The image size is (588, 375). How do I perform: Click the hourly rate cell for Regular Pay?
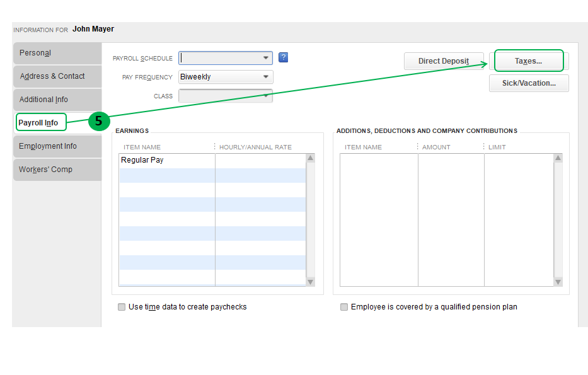[x=261, y=161]
